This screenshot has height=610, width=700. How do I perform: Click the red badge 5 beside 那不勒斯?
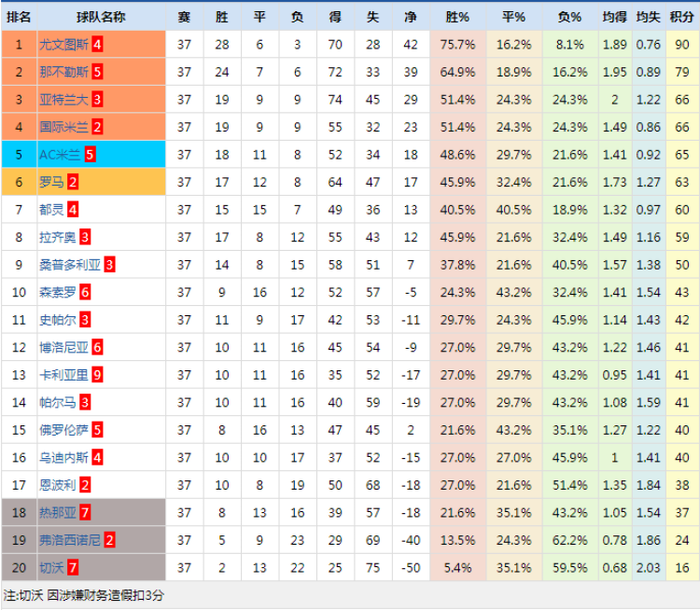97,72
